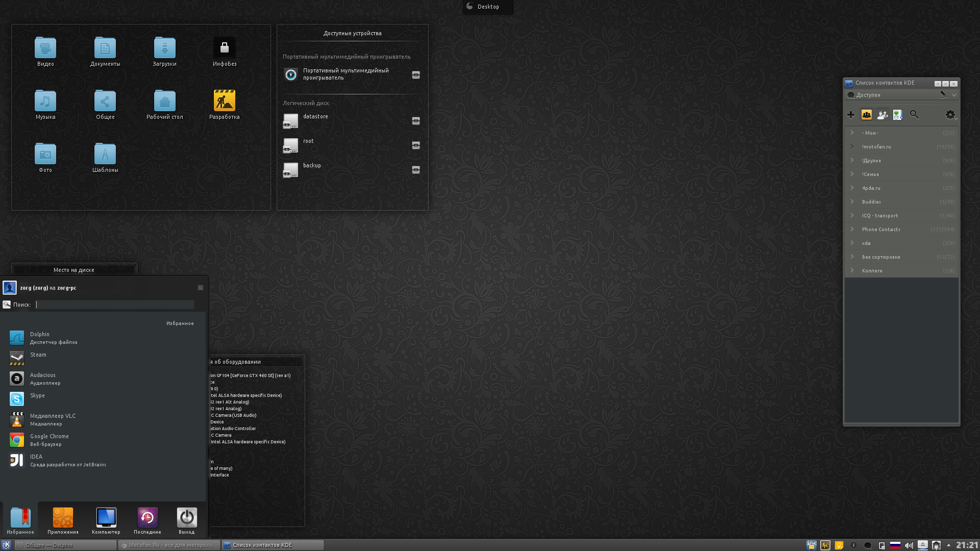Mount the portable media player device
980x551 pixels.
coord(416,75)
